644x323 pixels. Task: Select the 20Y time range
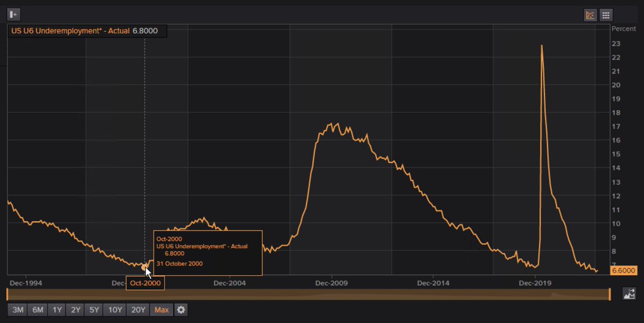[x=138, y=310]
